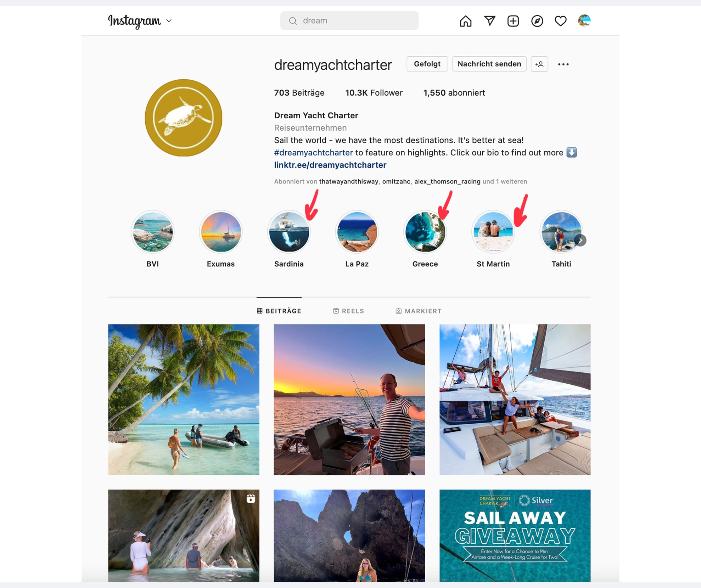Open direct messages paper plane icon
The image size is (701, 588).
[489, 21]
